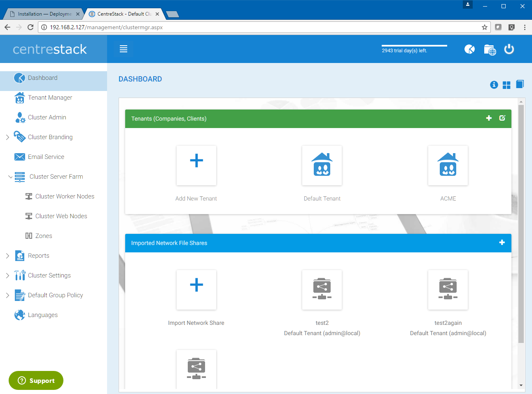Click the info icon above dashboard
Screen dimensions: 532x394
(494, 85)
